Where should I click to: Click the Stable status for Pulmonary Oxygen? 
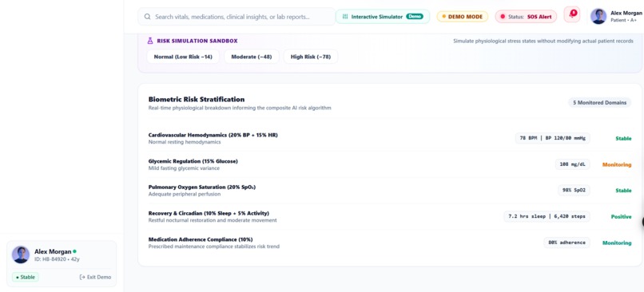623,191
